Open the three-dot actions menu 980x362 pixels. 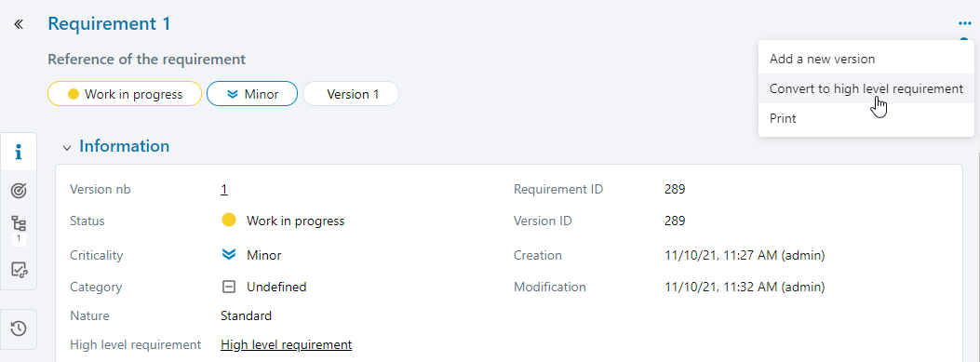click(964, 24)
